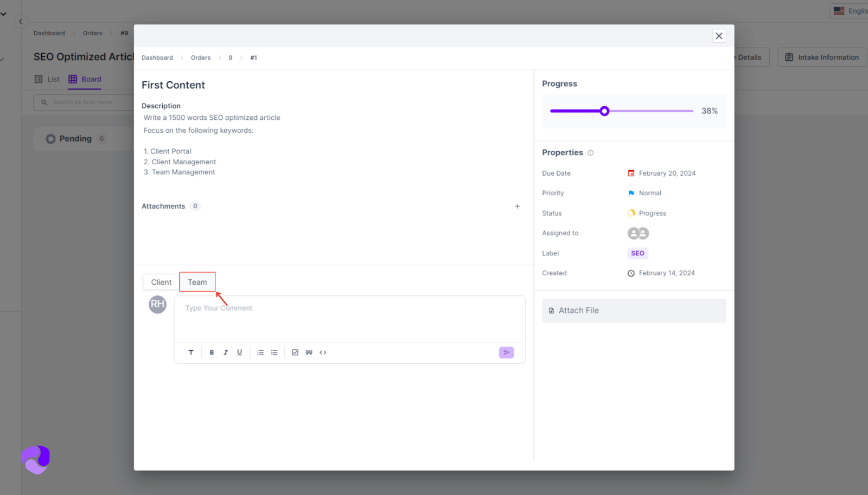
Task: Open the text heading style tool
Action: pos(191,352)
